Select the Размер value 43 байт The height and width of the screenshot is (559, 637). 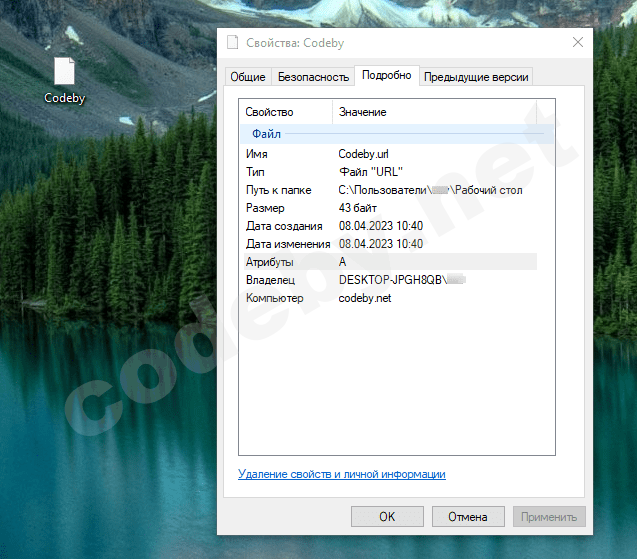358,208
